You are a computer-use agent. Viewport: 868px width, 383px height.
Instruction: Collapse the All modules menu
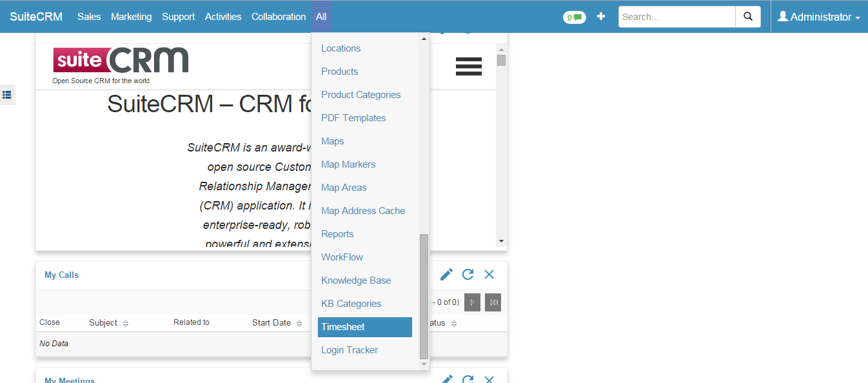coord(321,17)
